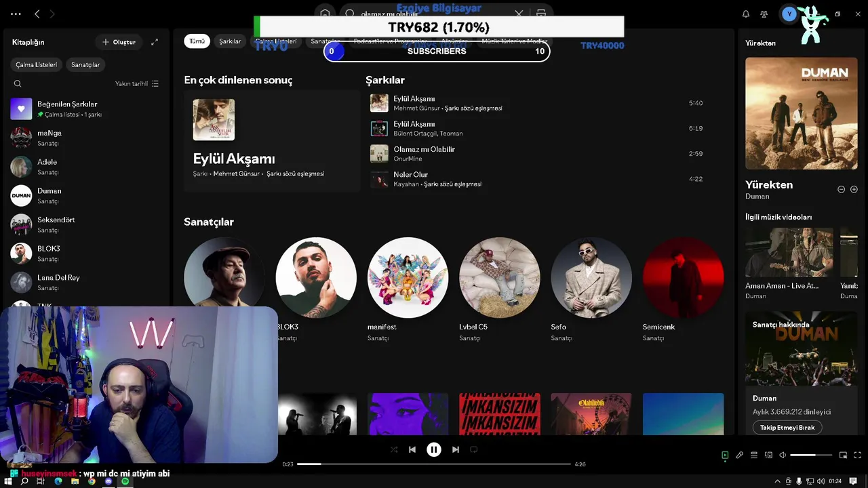This screenshot has width=868, height=488.
Task: Expand the Kitaplığın library panel
Action: click(x=155, y=42)
